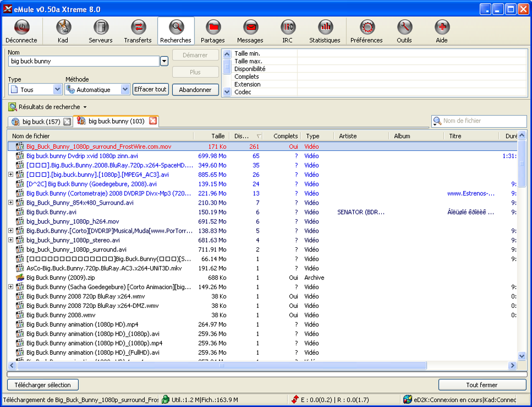Open the Outils tools menu

click(404, 31)
